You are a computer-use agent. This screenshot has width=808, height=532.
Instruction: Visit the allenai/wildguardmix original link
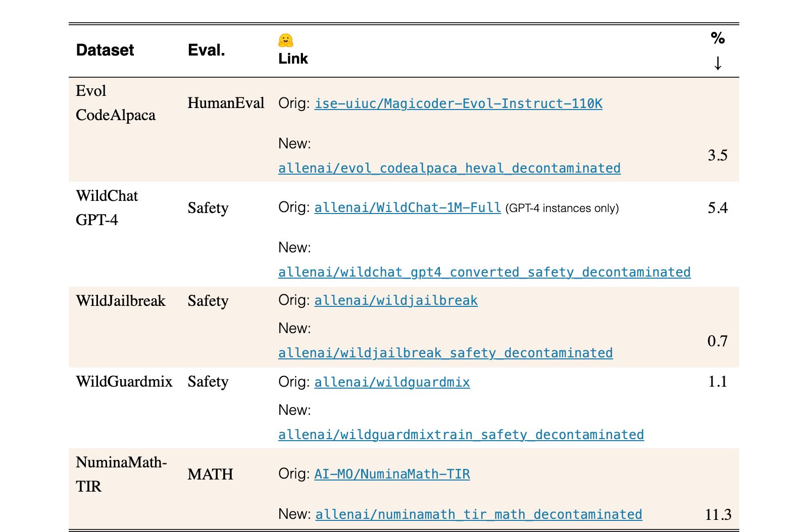point(392,382)
